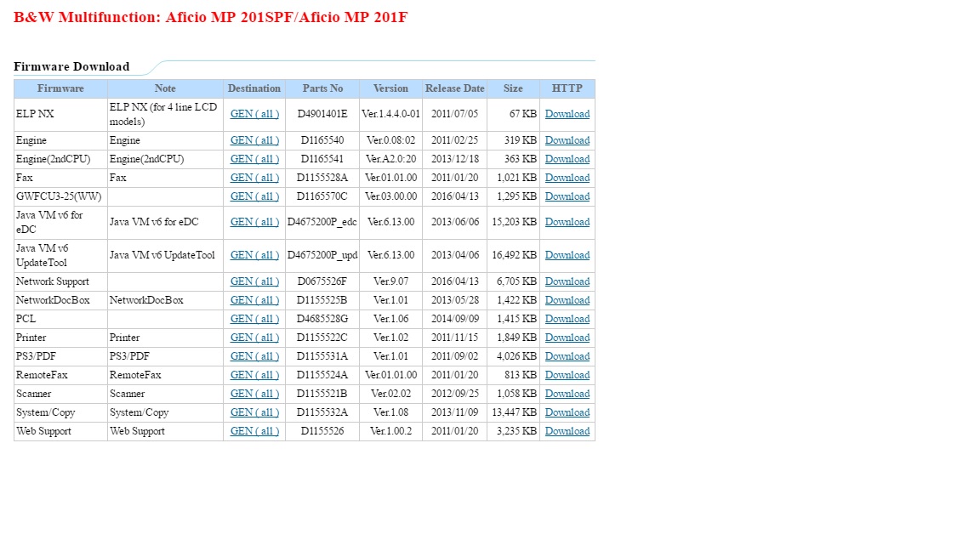The image size is (980, 551).
Task: Open GEN ( all ) for ELP NX
Action: 254,114
